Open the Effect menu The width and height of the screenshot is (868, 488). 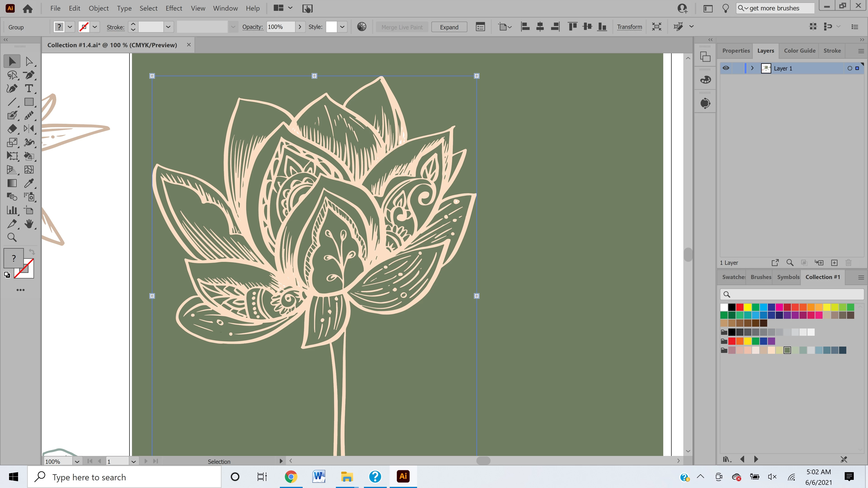coord(174,8)
